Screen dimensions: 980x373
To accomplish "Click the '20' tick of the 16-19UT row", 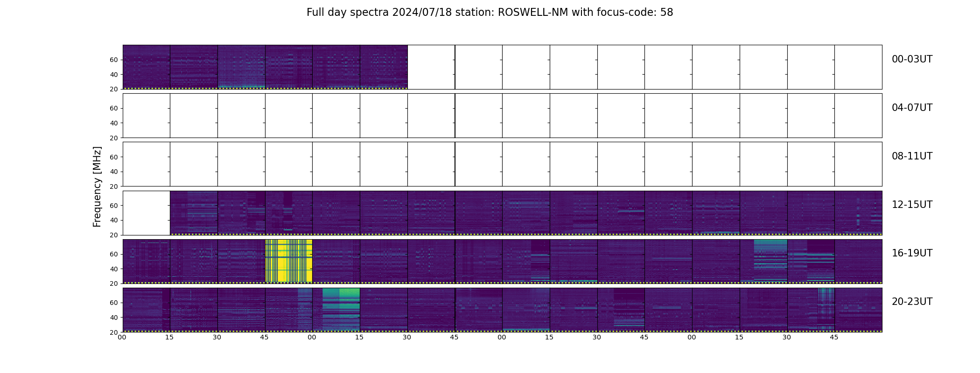I will click(114, 283).
